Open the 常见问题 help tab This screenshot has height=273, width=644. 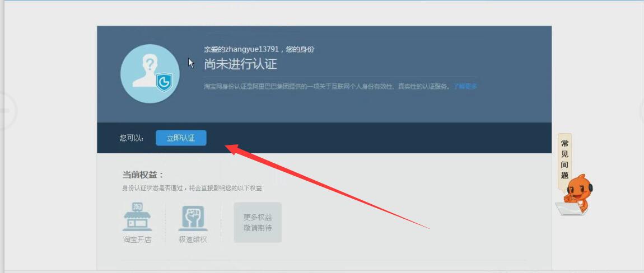[564, 159]
